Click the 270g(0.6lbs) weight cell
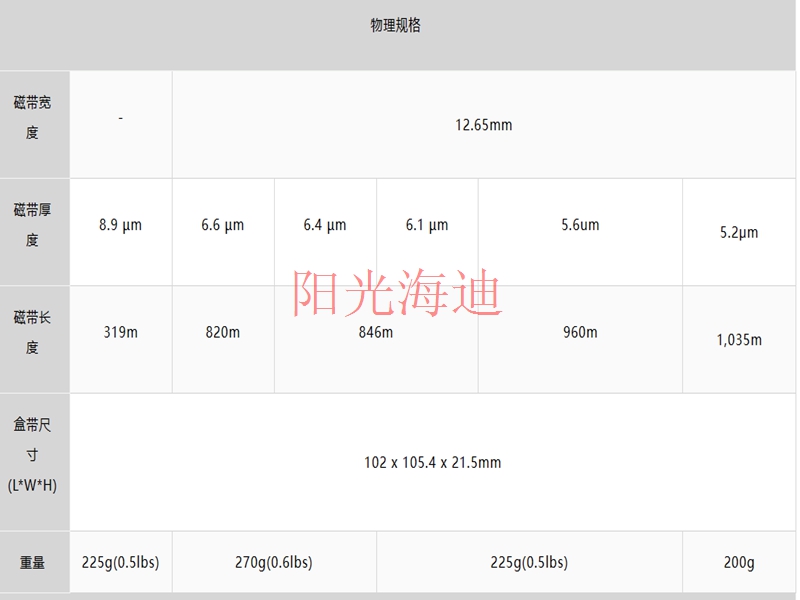The height and width of the screenshot is (600, 800). point(273,563)
